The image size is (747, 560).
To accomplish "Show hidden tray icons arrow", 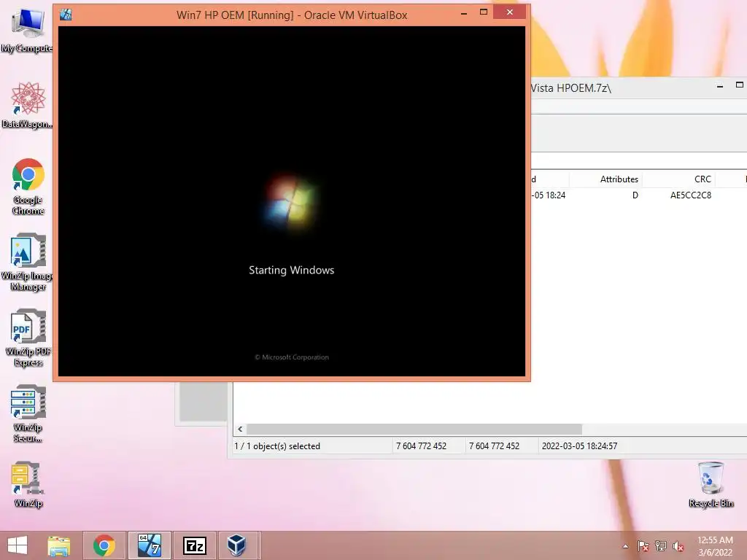I will tap(625, 546).
